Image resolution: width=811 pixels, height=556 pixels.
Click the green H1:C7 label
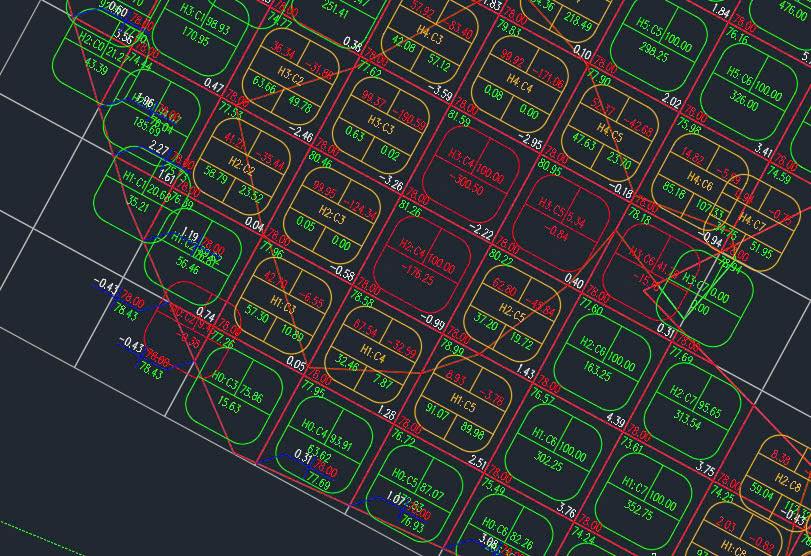(634, 486)
